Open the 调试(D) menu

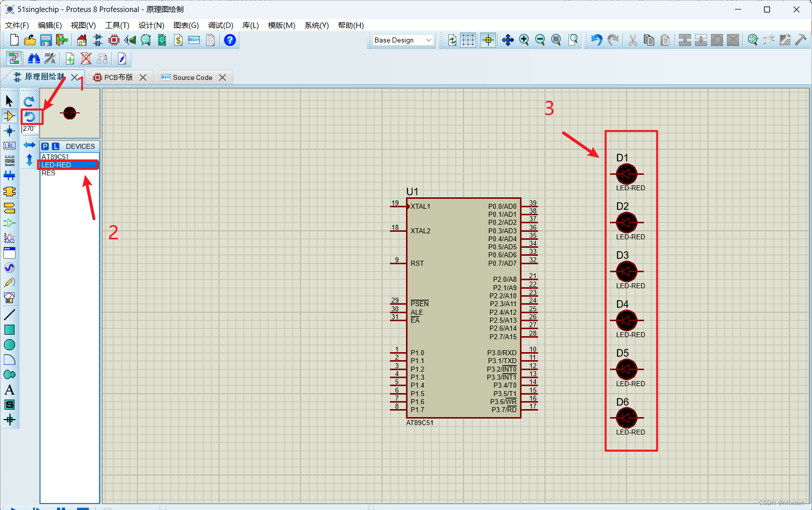(220, 25)
